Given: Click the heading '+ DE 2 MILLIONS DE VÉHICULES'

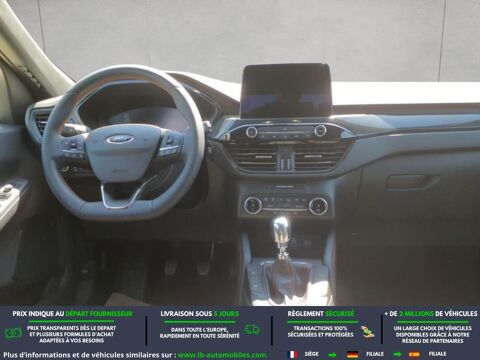Looking at the screenshot, I should (431, 314).
